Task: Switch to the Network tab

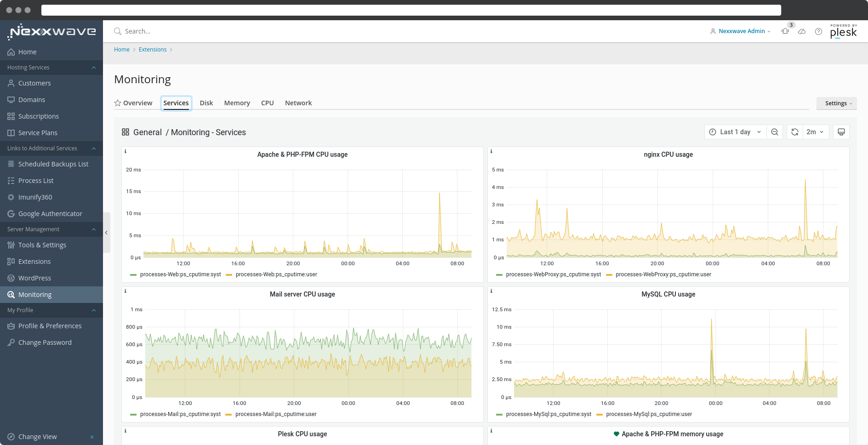Action: [x=298, y=103]
